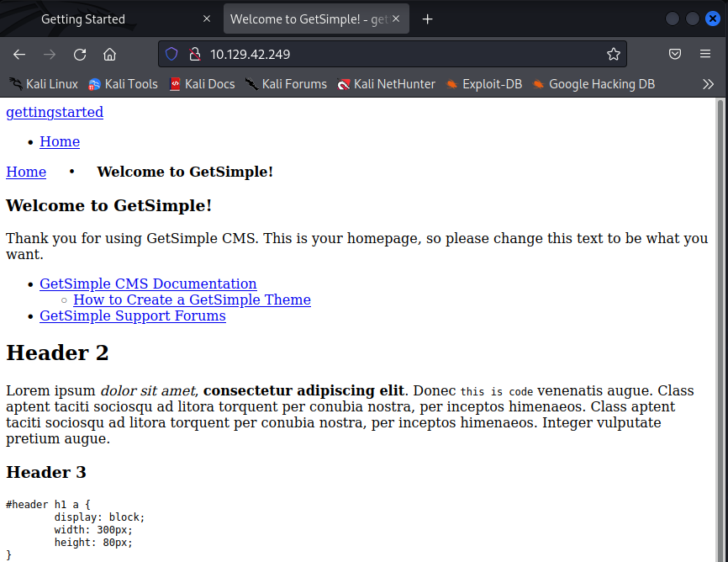Screen dimensions: 728x562
Task: Click the Home breadcrumb link
Action: 26,172
